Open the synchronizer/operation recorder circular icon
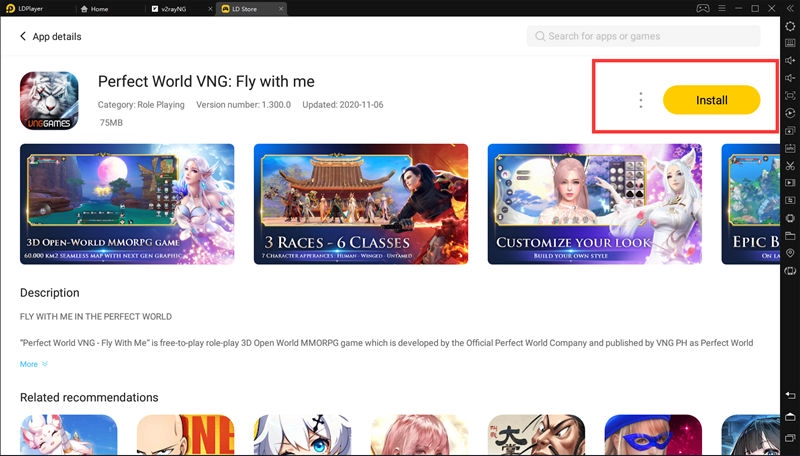Image resolution: width=800 pixels, height=456 pixels. tap(790, 113)
